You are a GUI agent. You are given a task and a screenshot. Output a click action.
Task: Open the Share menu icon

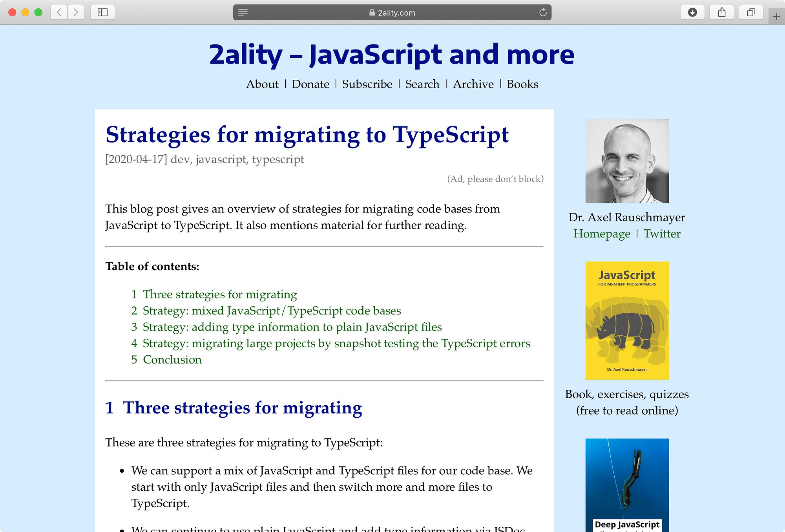coord(722,13)
